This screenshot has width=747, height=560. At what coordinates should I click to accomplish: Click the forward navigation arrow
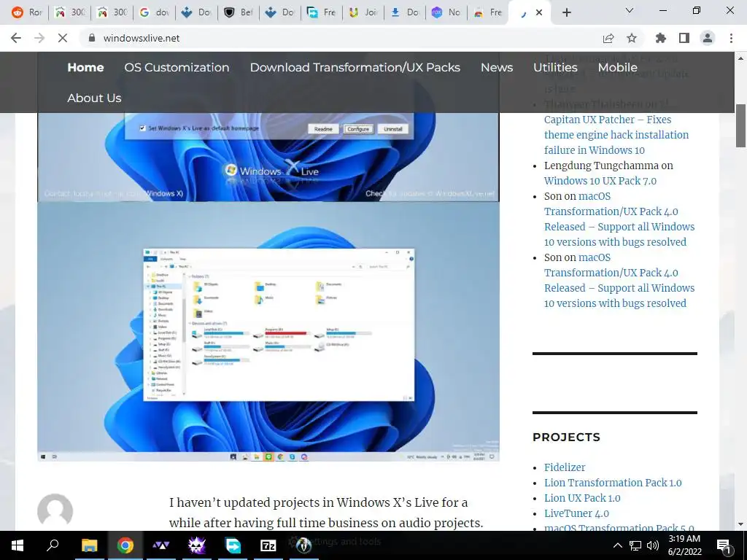[39, 38]
